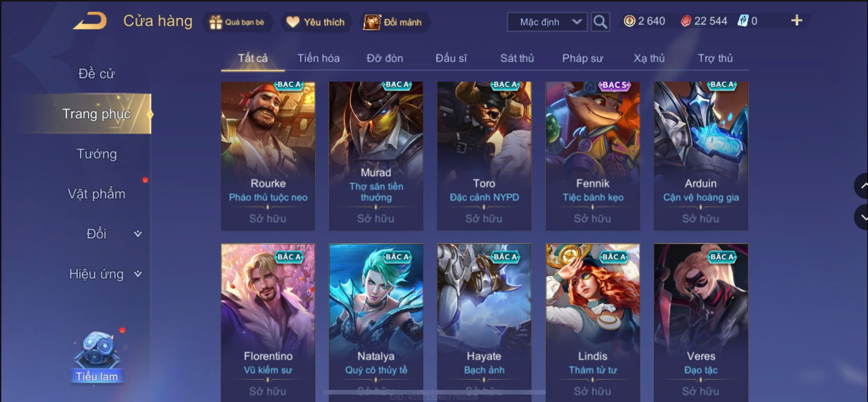Screen dimensions: 868x402
Task: Click the plus icon to add currency
Action: point(796,21)
